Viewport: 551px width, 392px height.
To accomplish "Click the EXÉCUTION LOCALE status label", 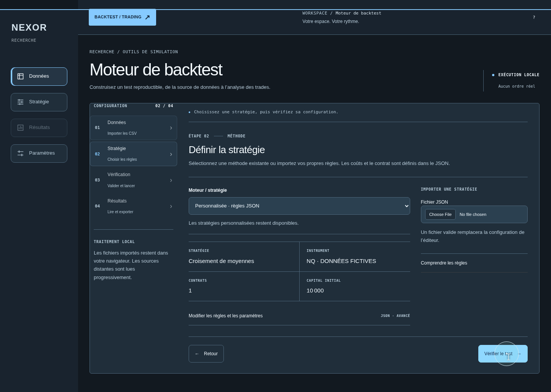I will pos(519,75).
